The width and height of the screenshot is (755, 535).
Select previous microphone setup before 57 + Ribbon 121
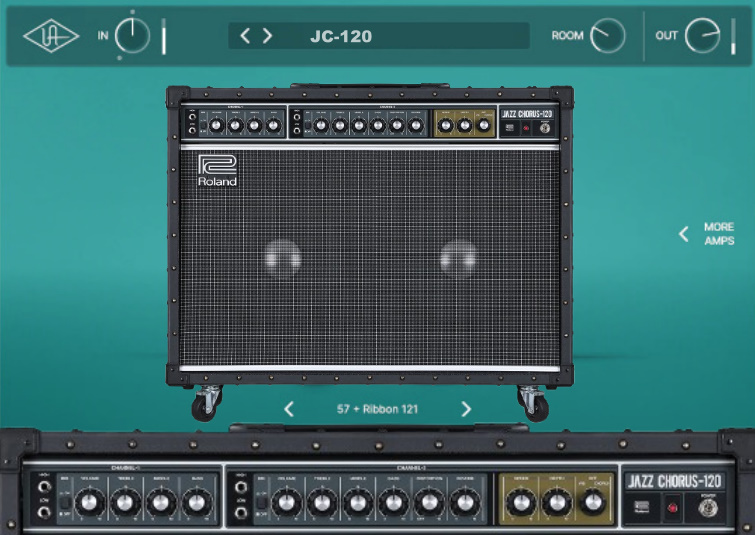tap(289, 409)
